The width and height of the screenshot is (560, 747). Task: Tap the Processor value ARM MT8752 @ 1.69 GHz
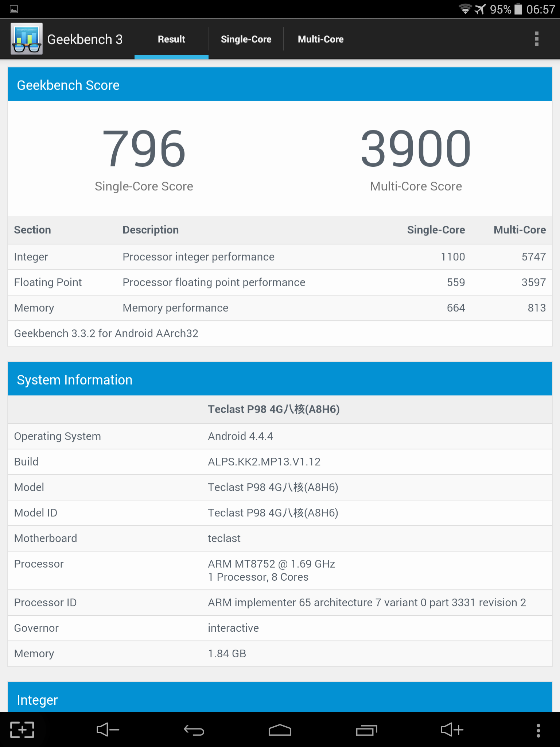point(272,564)
